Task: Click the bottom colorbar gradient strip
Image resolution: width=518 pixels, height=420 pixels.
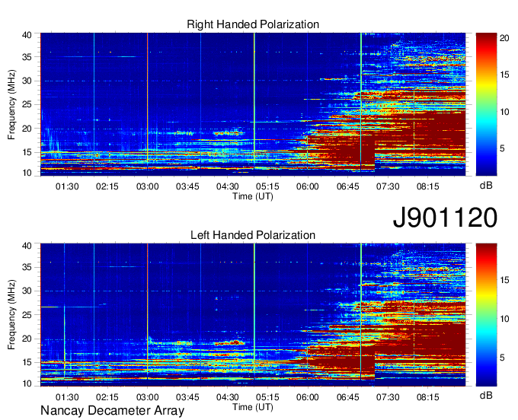Action: click(486, 315)
